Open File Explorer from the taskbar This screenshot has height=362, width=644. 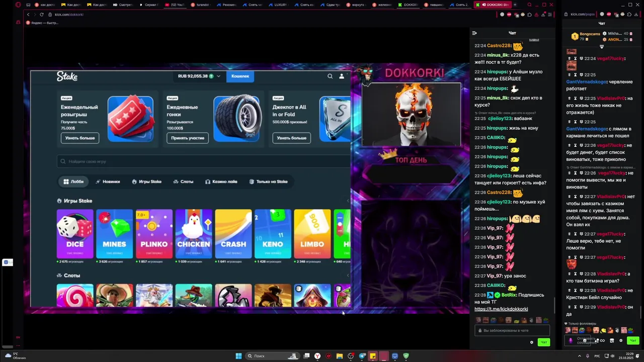point(340,356)
